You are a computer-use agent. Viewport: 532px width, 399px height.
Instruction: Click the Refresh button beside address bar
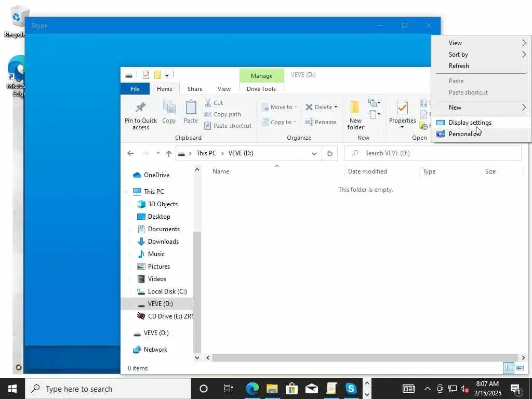(329, 153)
